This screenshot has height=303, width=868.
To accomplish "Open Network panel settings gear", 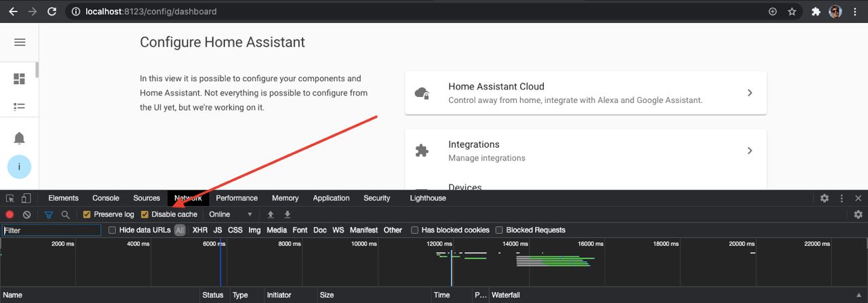I will coord(858,214).
